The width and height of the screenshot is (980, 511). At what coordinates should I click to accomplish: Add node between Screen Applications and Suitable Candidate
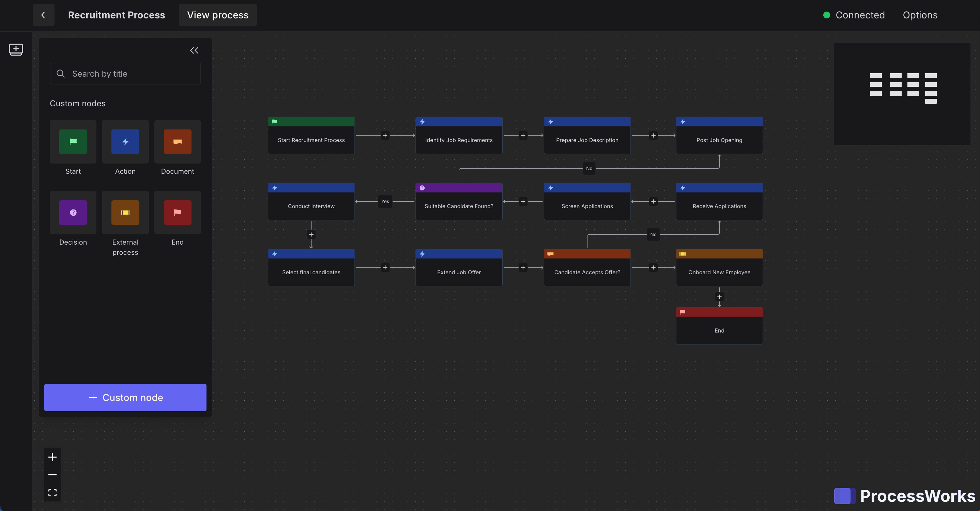pos(523,202)
